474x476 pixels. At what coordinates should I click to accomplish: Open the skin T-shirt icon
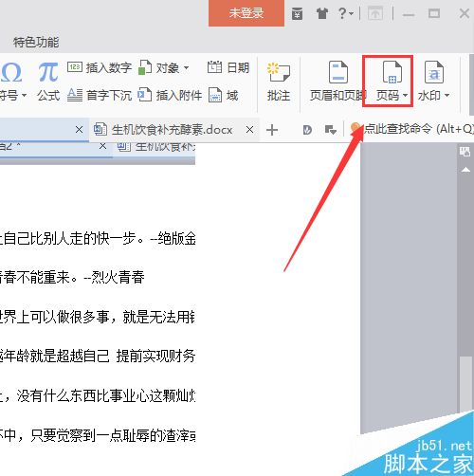(x=322, y=13)
